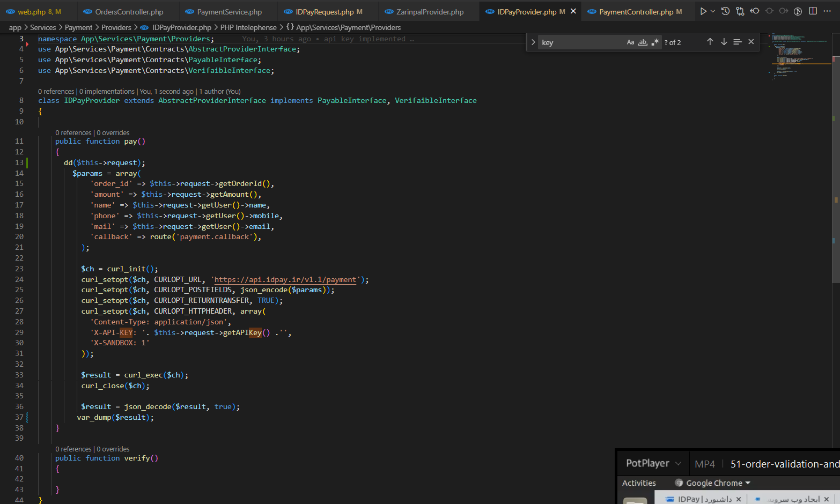Toggle Match Case in the find widget
Viewport: 840px width, 504px height.
630,42
